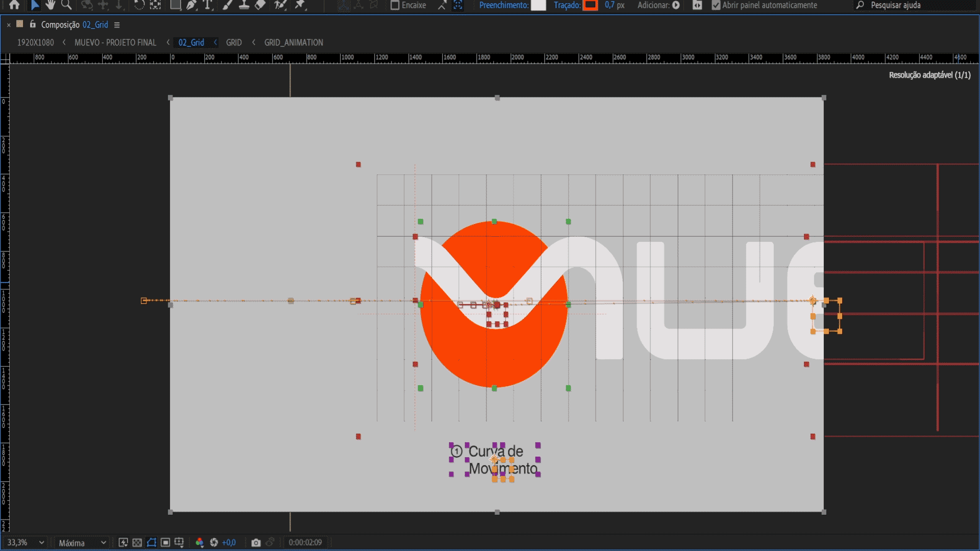This screenshot has width=980, height=551.
Task: Click the composition label color square
Action: [x=20, y=24]
